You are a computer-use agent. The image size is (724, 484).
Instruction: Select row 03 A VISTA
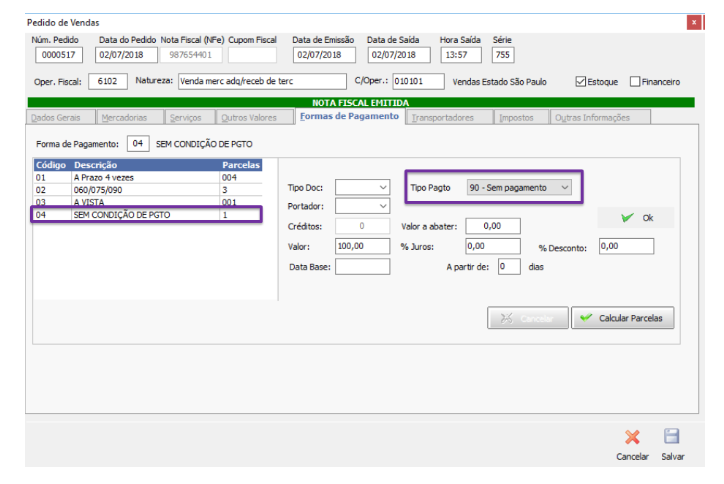click(x=148, y=202)
